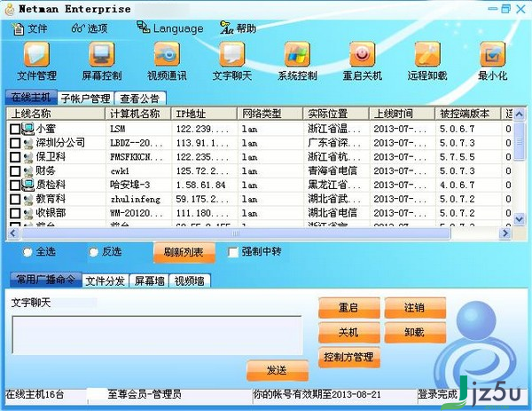Viewport: 532px width, 411px height.
Task: Click the computer icon beside 质检科
Action: 28,185
